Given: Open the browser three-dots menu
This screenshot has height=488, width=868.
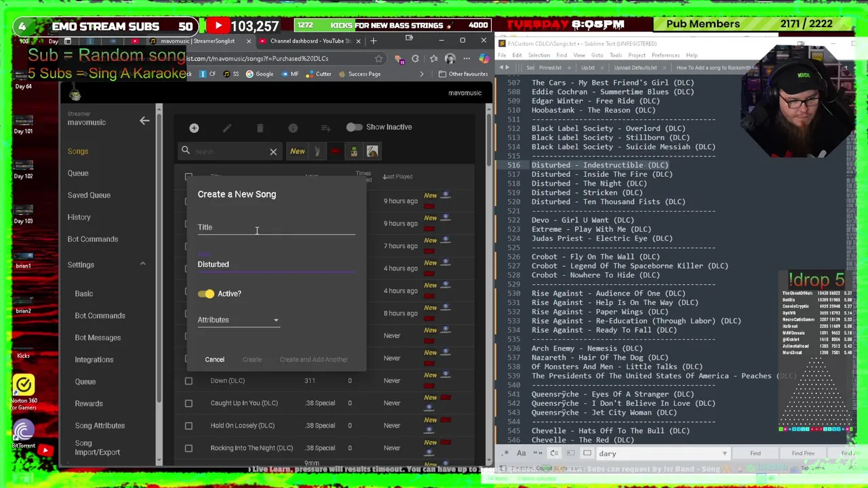Looking at the screenshot, I should click(x=467, y=59).
